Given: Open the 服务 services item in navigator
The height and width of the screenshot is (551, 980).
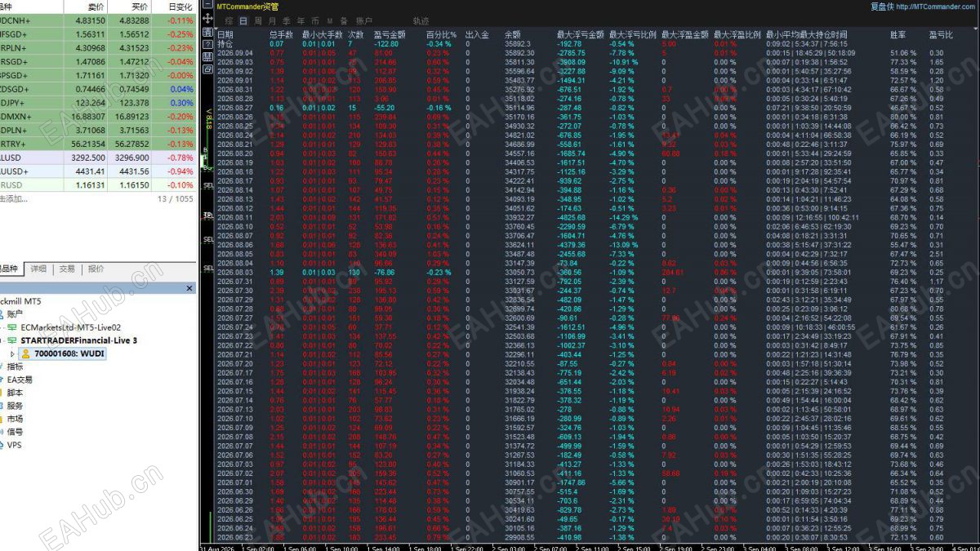Looking at the screenshot, I should [x=15, y=406].
